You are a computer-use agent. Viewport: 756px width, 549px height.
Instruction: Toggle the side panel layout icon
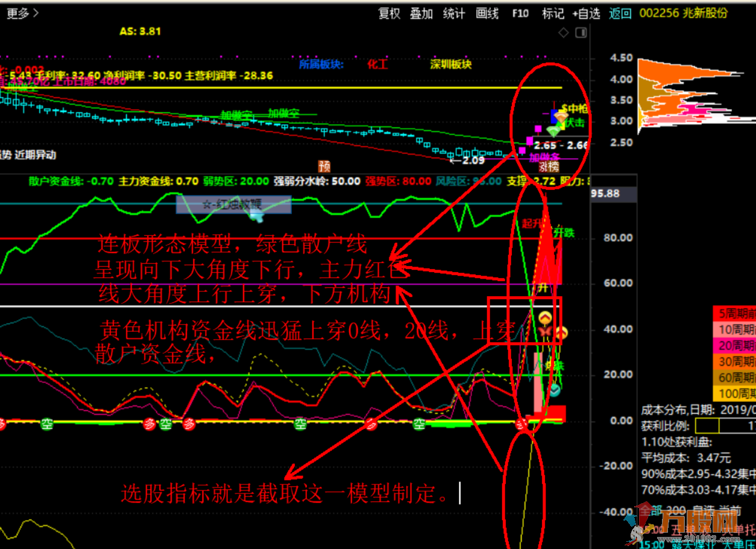[582, 33]
